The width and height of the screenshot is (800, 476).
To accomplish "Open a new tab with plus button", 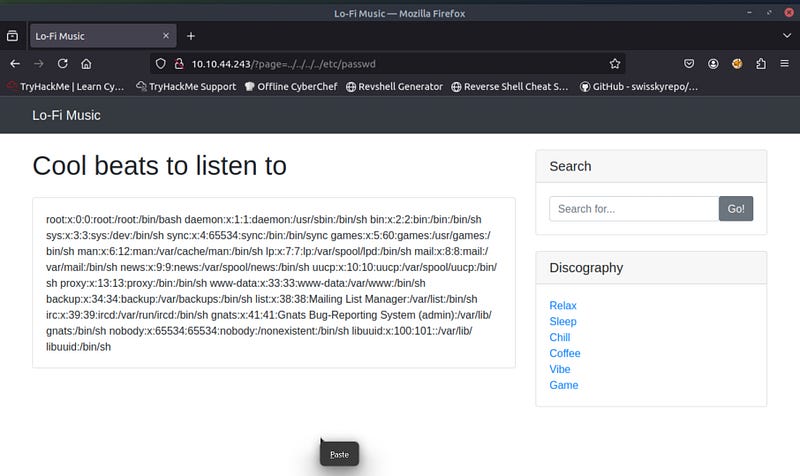I will click(x=191, y=36).
